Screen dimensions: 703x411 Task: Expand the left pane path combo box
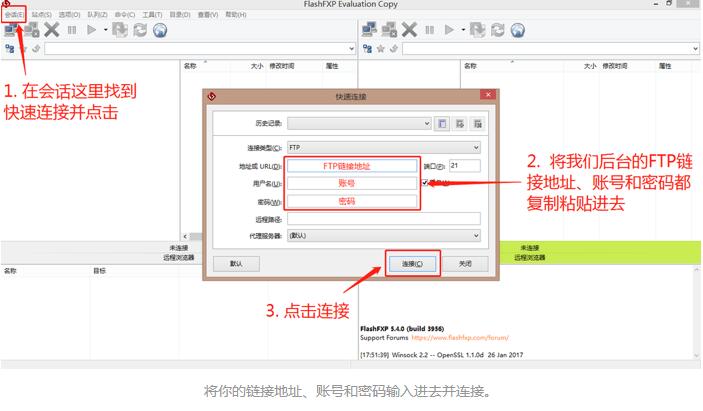coord(351,48)
